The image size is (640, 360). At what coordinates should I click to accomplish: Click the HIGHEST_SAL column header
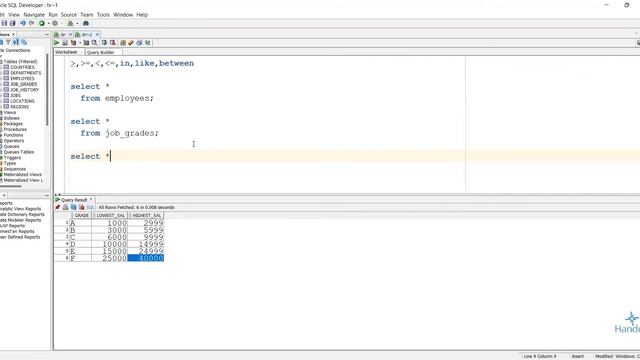pos(147,216)
